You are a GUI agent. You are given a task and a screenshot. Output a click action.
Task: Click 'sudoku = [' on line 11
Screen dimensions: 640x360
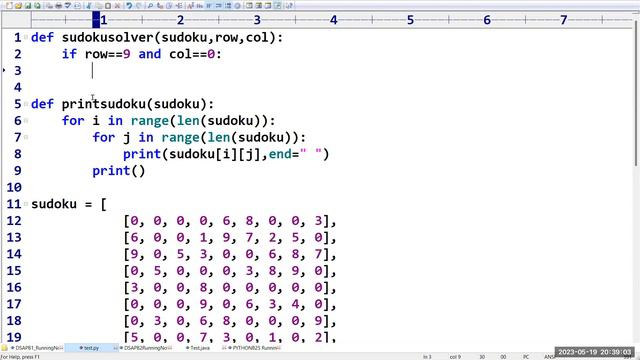[x=69, y=204]
